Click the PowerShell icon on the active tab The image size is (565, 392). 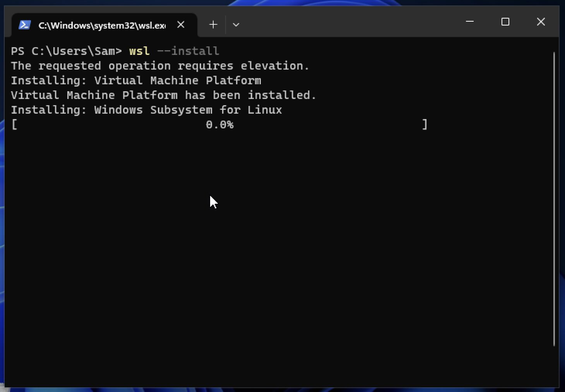pyautogui.click(x=25, y=24)
